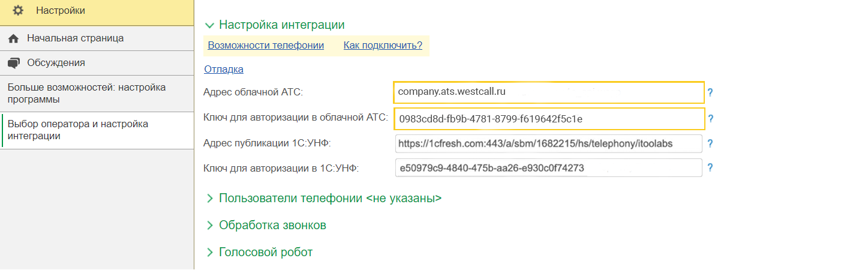This screenshot has height=270, width=868.
Task: Select Выбор оператора и настройка интеграции tab
Action: [97, 130]
